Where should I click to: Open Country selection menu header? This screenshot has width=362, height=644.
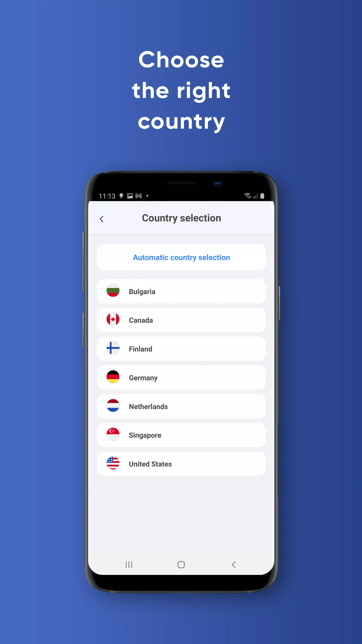[181, 218]
